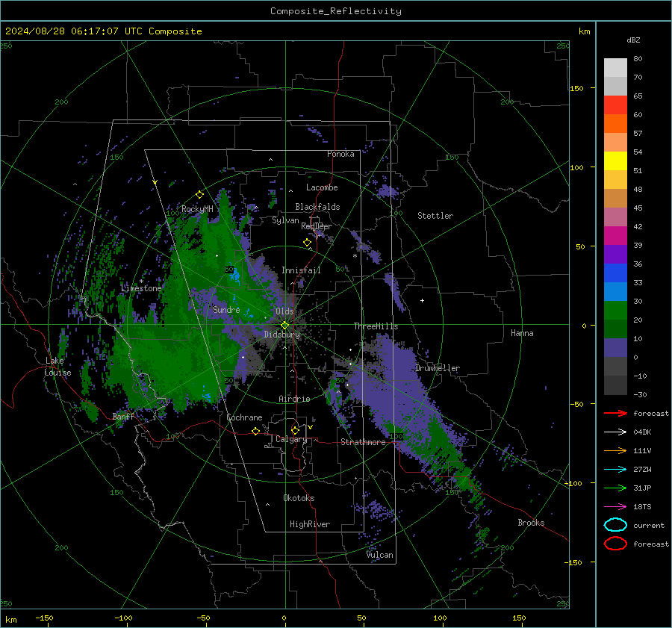Click the dBZ legend heading
The height and width of the screenshot is (628, 672).
(x=633, y=40)
